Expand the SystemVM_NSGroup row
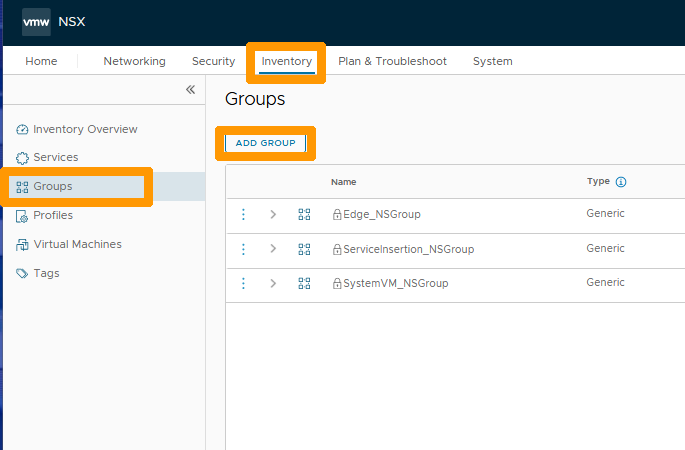 click(x=273, y=283)
